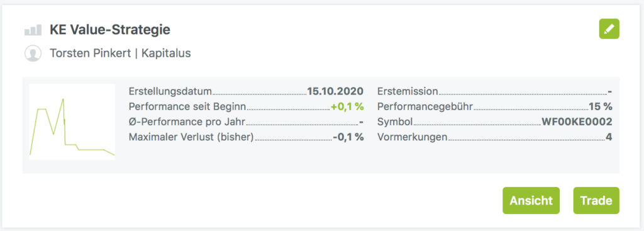Select author Torsten Pinkert | Kapitalus
The height and width of the screenshot is (231, 644).
pyautogui.click(x=120, y=54)
